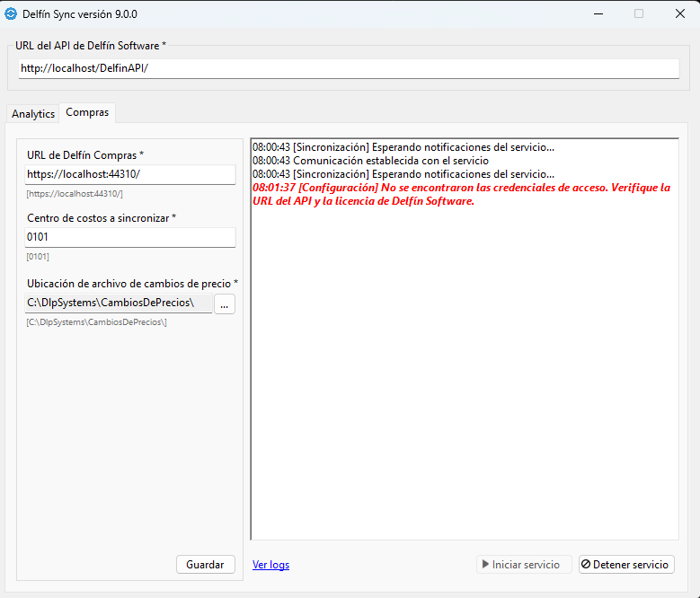700x598 pixels.
Task: Close the Delfín Sync window
Action: pos(680,13)
